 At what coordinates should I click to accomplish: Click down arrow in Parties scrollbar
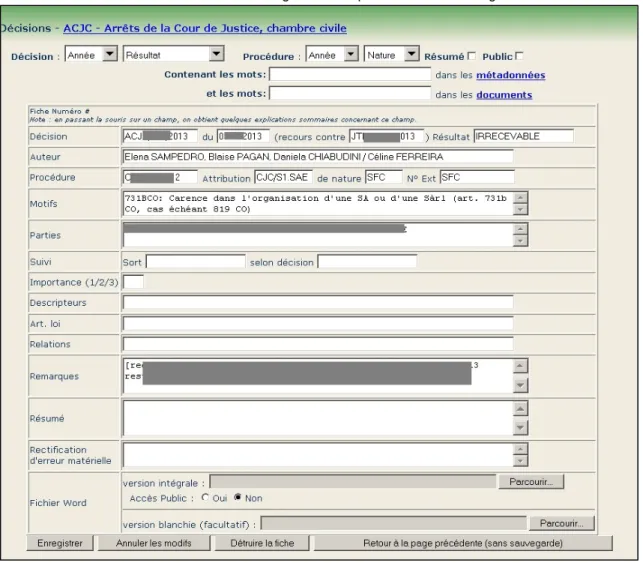(x=520, y=241)
